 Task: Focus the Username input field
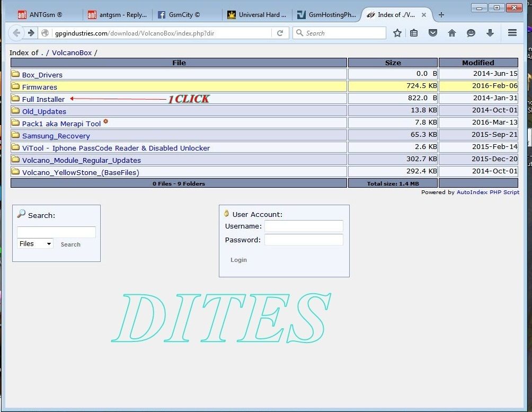coord(304,226)
